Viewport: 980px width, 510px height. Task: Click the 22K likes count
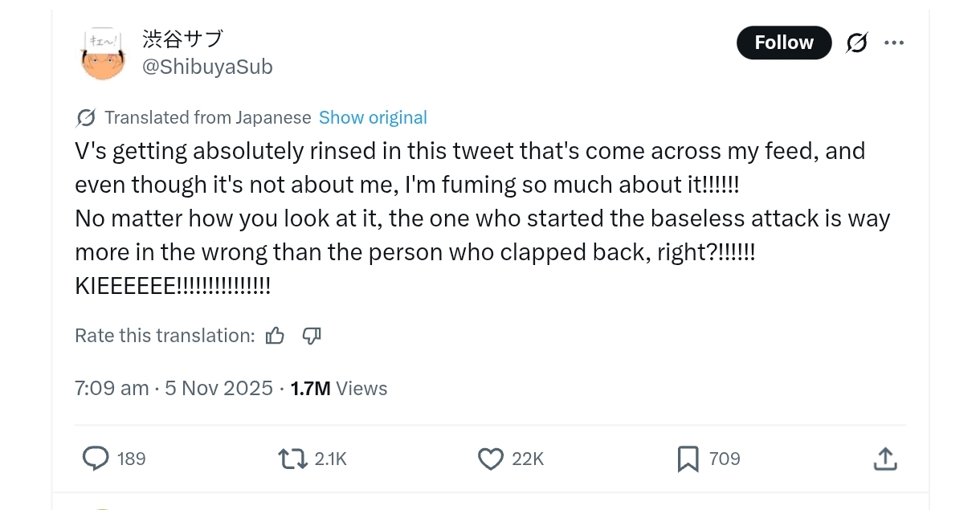tap(528, 459)
